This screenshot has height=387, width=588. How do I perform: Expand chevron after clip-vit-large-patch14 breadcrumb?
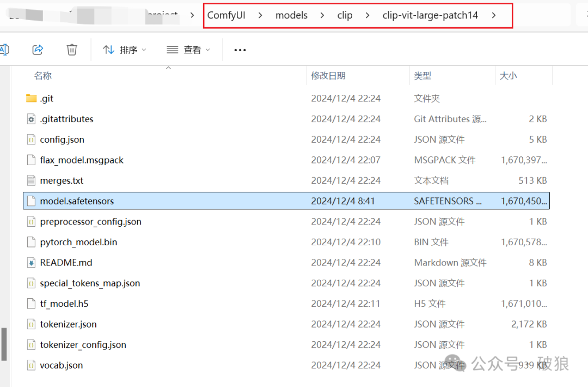[x=494, y=15]
